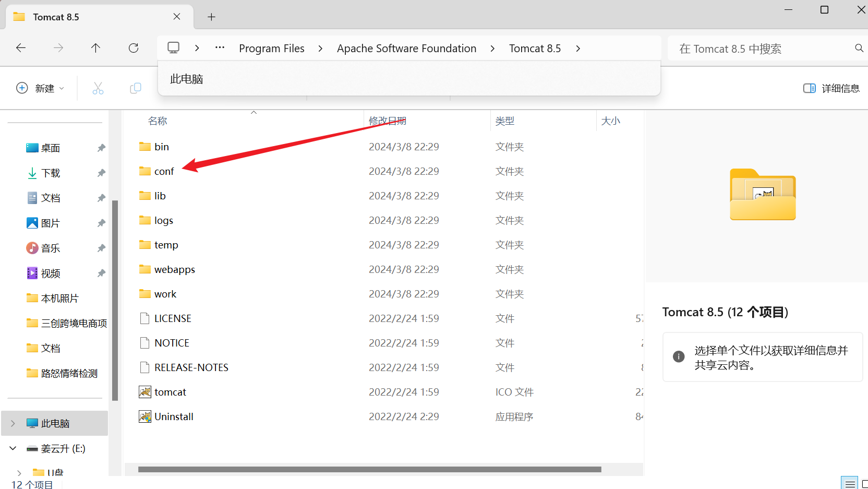The image size is (868, 489).
Task: Click Apache Software Foundation breadcrumb
Action: pyautogui.click(x=406, y=49)
